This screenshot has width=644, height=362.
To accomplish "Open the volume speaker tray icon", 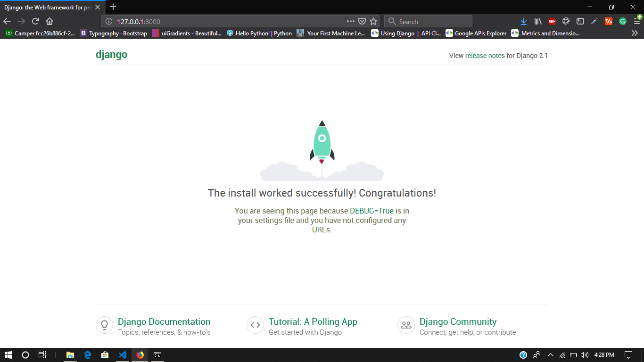I will (585, 355).
